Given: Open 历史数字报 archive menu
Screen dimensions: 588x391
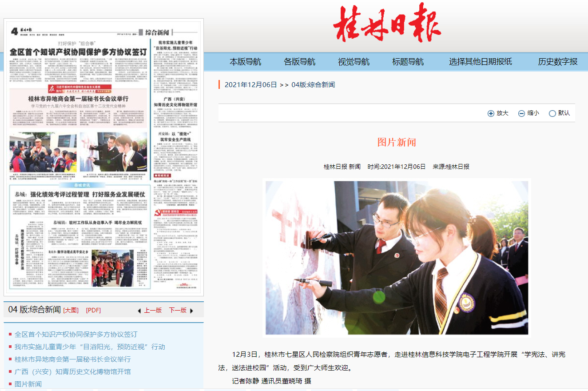Looking at the screenshot, I should pyautogui.click(x=557, y=62).
